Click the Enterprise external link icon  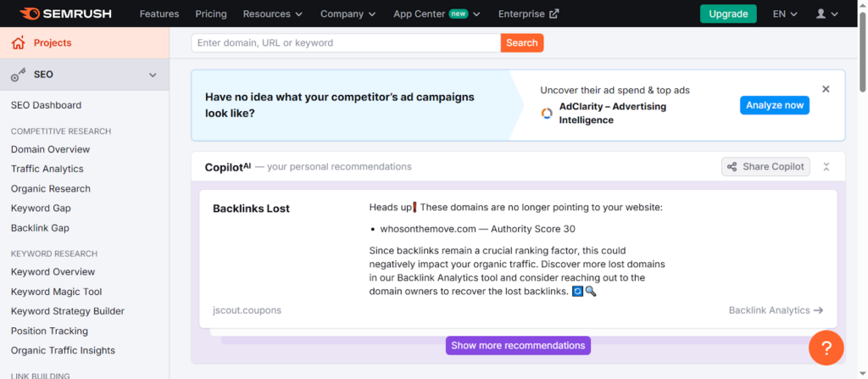click(x=554, y=14)
